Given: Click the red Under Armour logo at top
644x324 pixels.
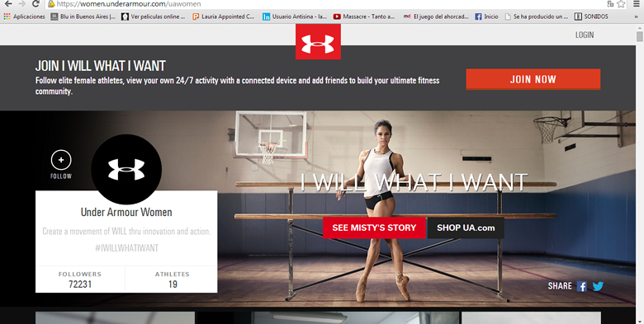Looking at the screenshot, I should [x=318, y=42].
